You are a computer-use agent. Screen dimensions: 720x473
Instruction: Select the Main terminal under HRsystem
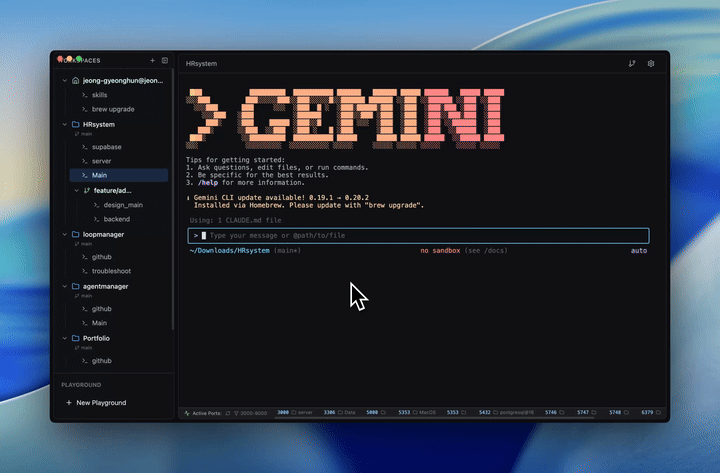(x=118, y=175)
